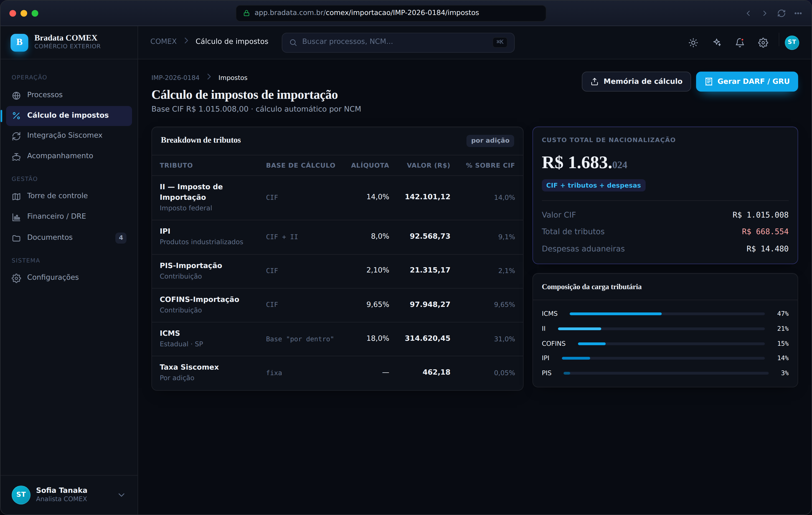Click Valor CIF amount R$ 1.015.008

760,215
